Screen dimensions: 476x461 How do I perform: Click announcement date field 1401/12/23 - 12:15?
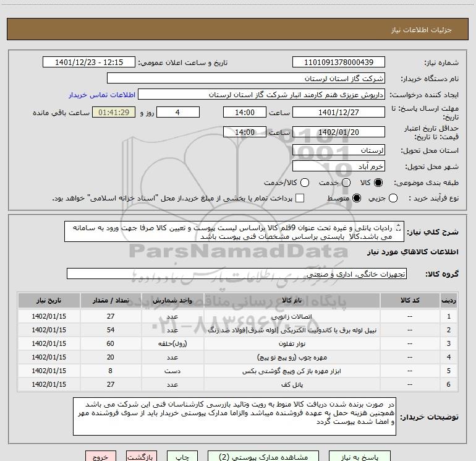click(x=89, y=62)
